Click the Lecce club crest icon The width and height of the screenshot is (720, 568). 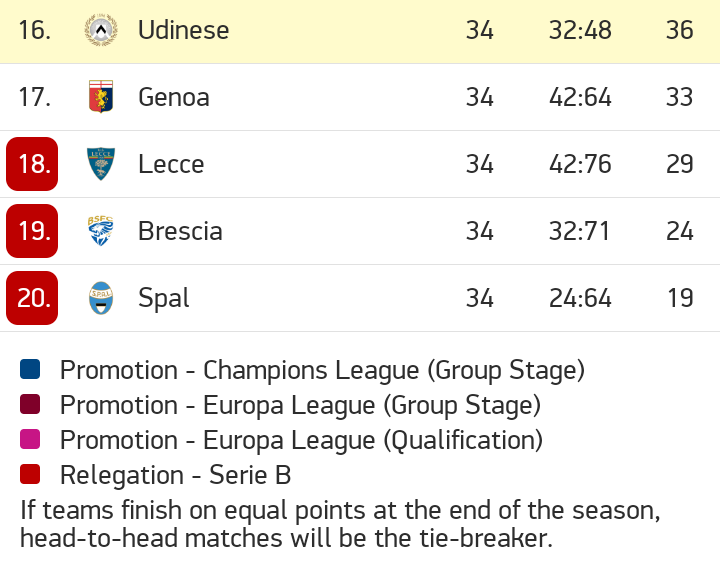point(101,164)
